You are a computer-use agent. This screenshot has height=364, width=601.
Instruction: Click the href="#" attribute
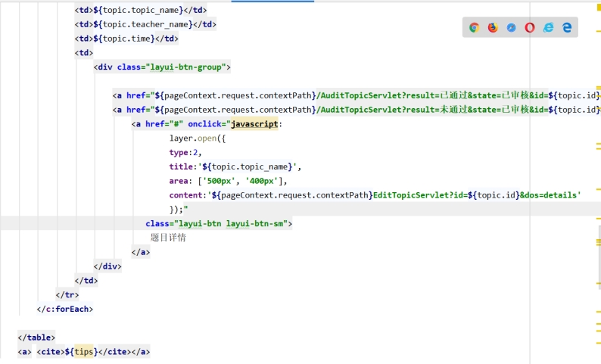[164, 124]
